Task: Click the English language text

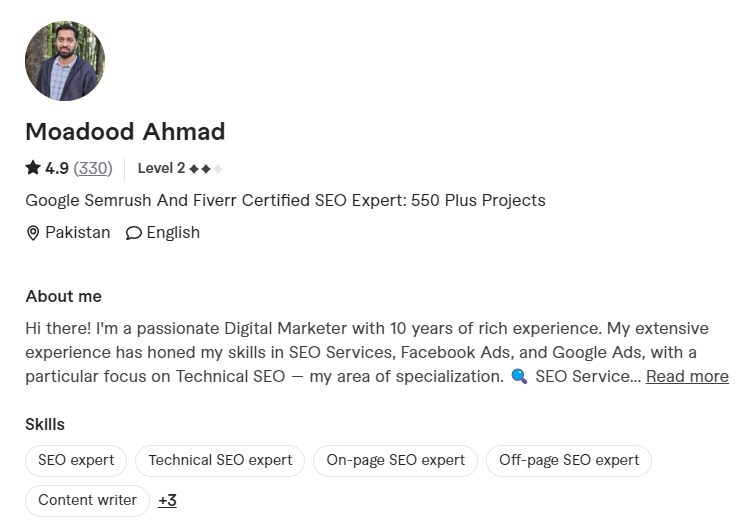Action: click(x=173, y=233)
